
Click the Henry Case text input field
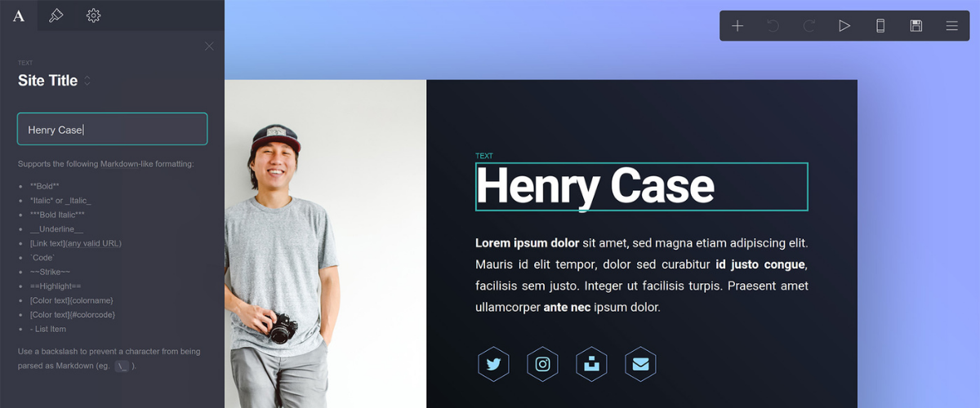[x=112, y=129]
